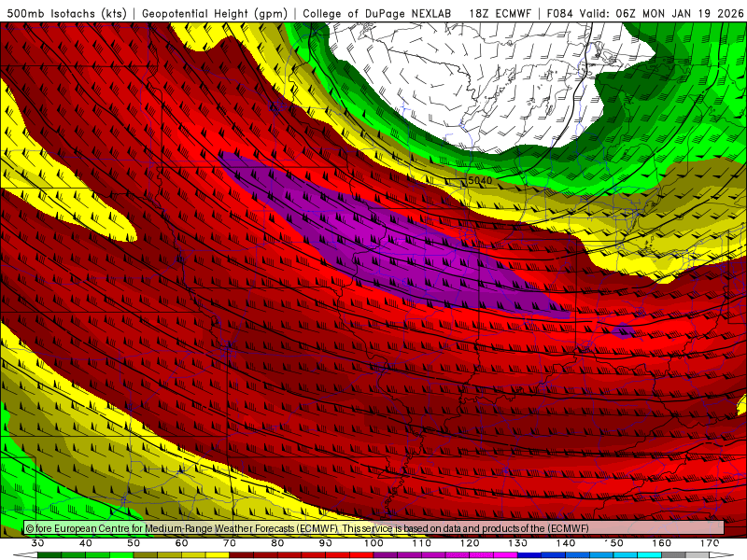Click the '170' color scale label
Screen dimensions: 747x560
[x=710, y=543]
